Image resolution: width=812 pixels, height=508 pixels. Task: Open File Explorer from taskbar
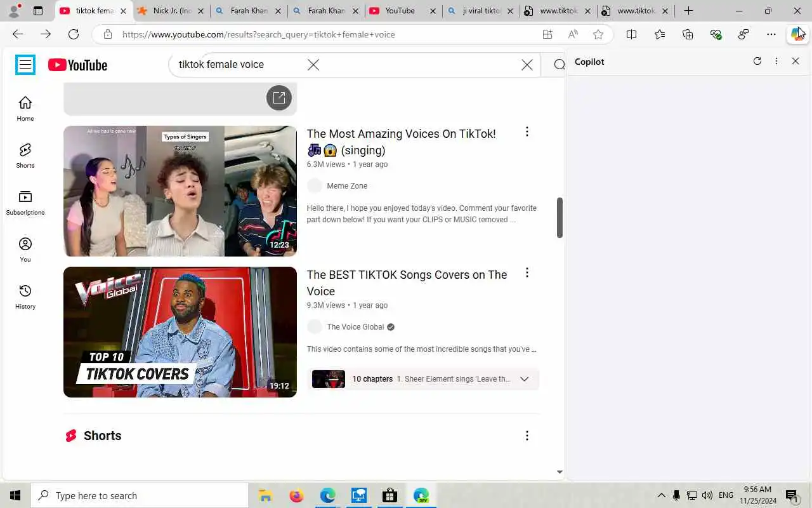[265, 495]
